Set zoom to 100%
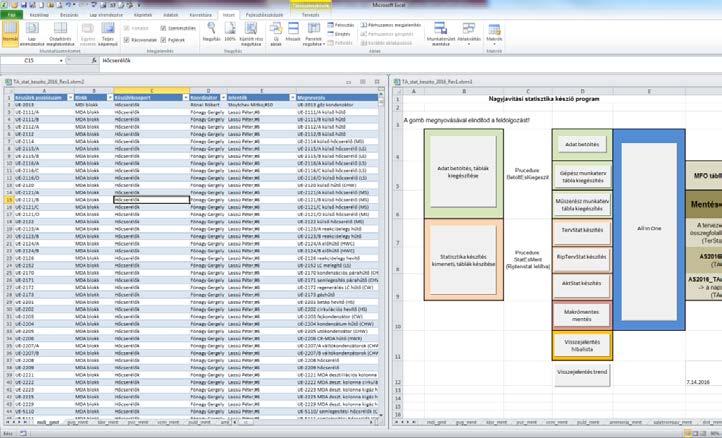This screenshot has height=438, width=722. [230, 32]
